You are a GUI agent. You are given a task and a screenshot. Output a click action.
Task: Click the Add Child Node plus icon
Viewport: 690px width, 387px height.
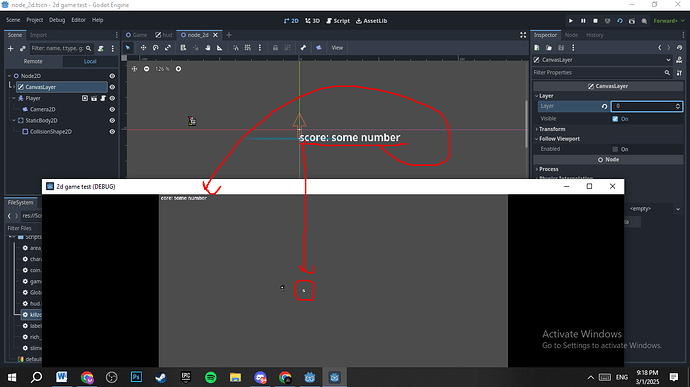coord(11,48)
